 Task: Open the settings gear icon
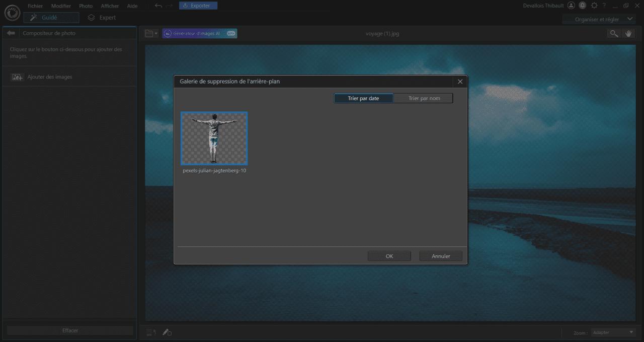594,6
